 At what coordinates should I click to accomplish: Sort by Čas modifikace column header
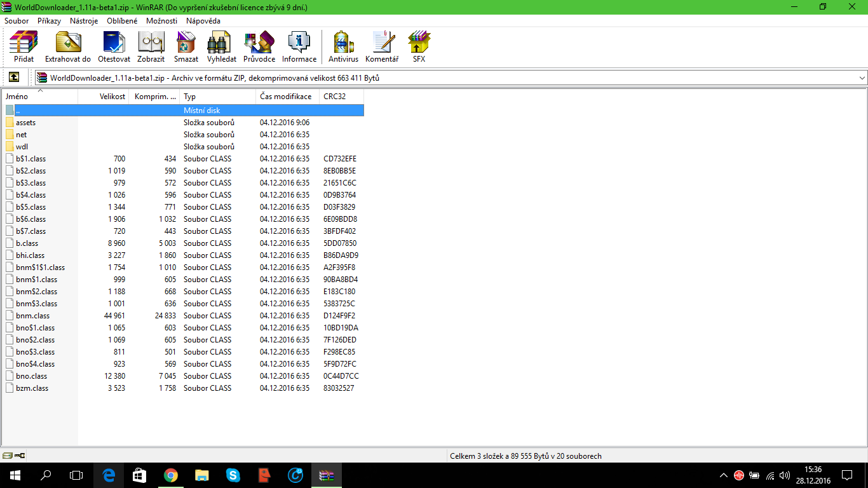coord(287,97)
